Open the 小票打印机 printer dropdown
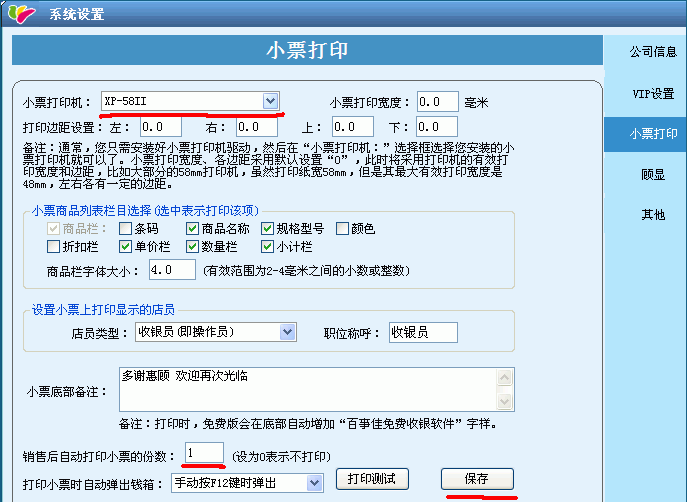The image size is (687, 502). pos(269,101)
